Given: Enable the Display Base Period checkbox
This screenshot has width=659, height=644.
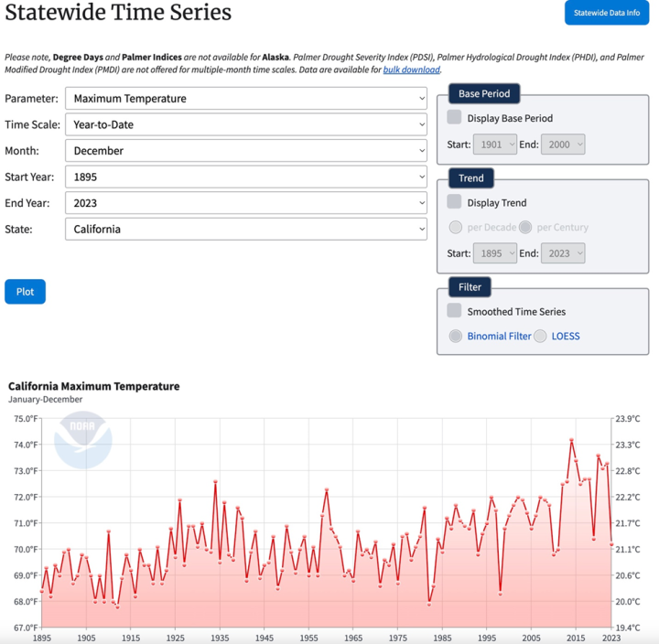Looking at the screenshot, I should [454, 117].
